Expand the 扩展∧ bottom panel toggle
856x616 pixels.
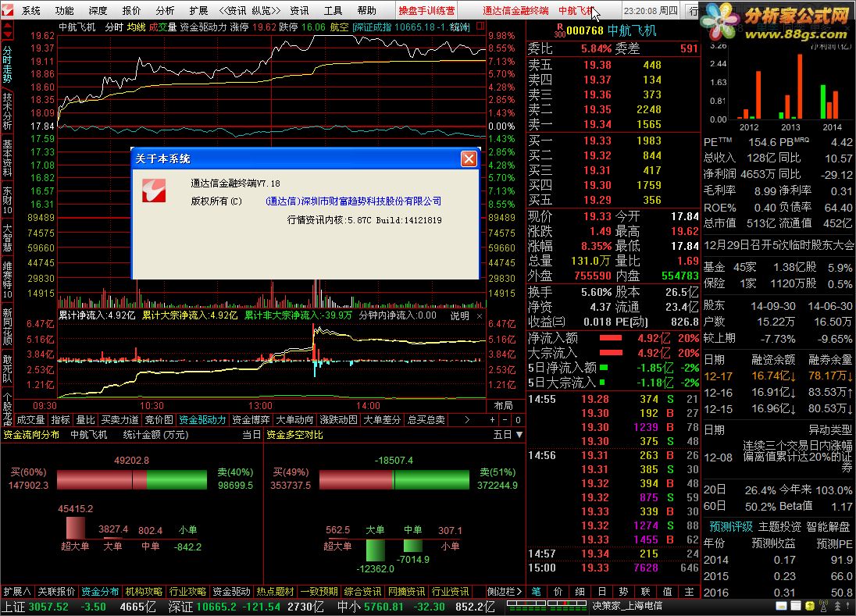(17, 592)
